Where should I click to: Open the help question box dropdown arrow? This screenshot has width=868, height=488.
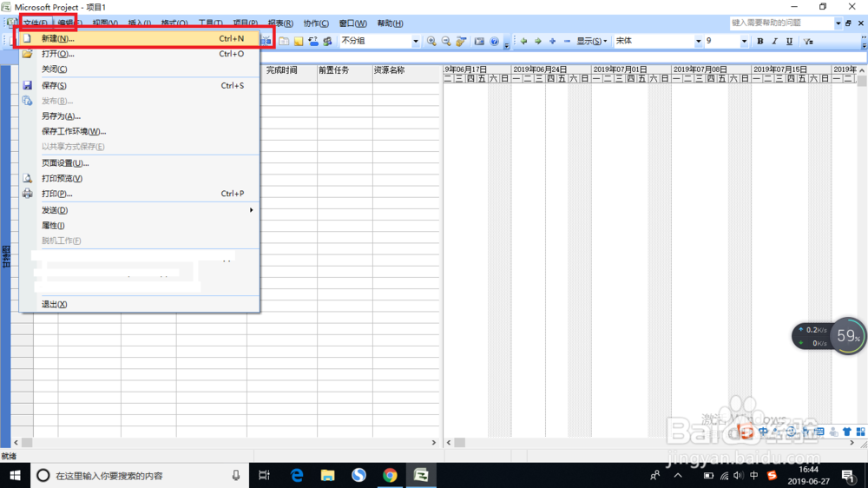click(x=838, y=23)
